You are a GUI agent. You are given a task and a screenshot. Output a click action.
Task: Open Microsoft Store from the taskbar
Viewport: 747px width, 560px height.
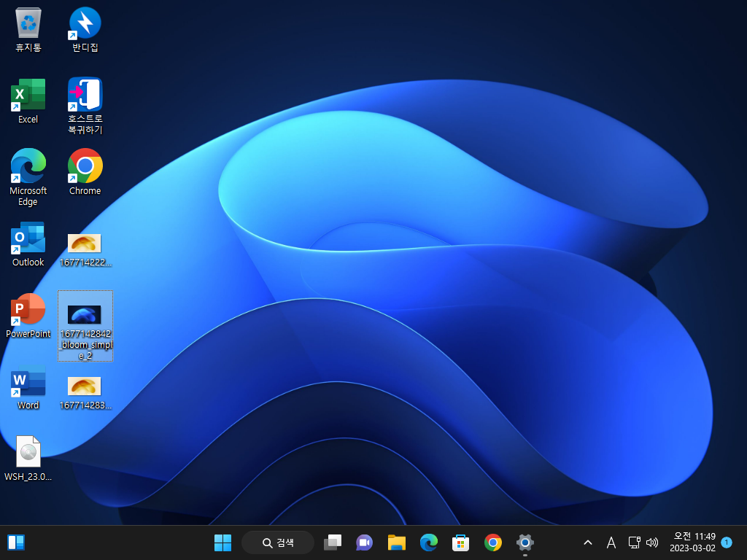(x=461, y=542)
